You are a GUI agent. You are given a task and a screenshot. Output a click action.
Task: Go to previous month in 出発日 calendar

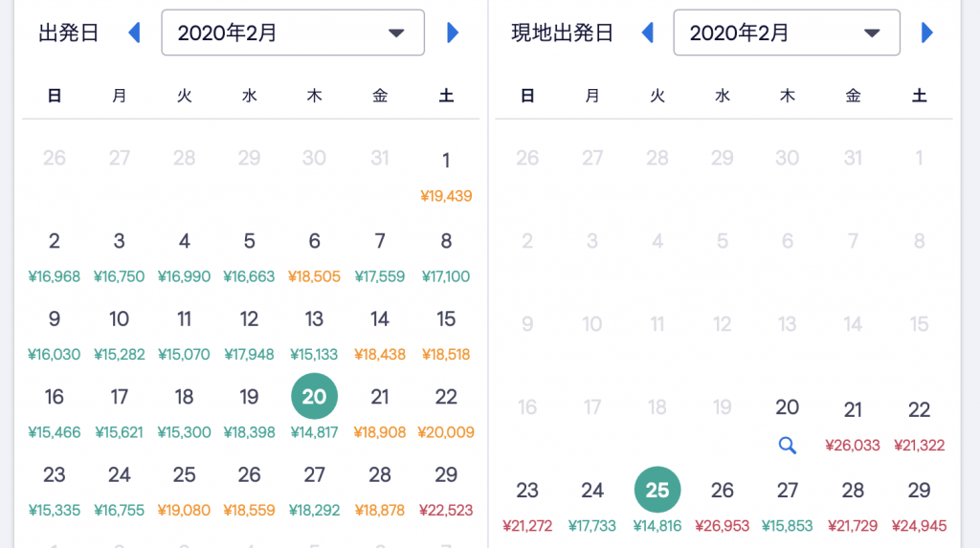point(134,33)
